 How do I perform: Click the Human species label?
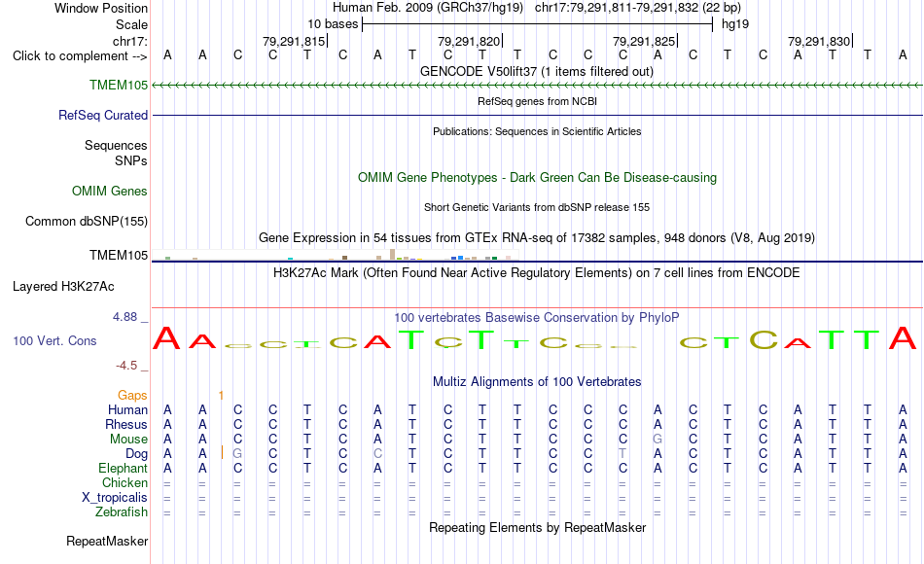click(127, 409)
